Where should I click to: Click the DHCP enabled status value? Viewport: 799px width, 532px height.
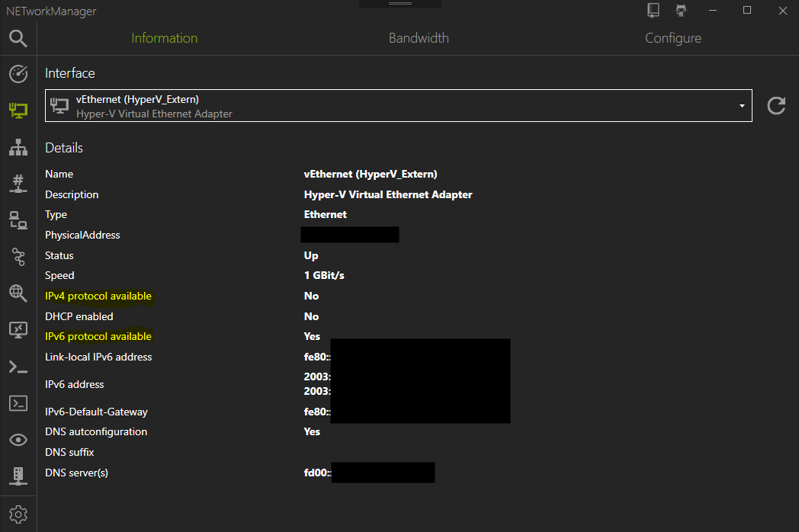click(312, 316)
